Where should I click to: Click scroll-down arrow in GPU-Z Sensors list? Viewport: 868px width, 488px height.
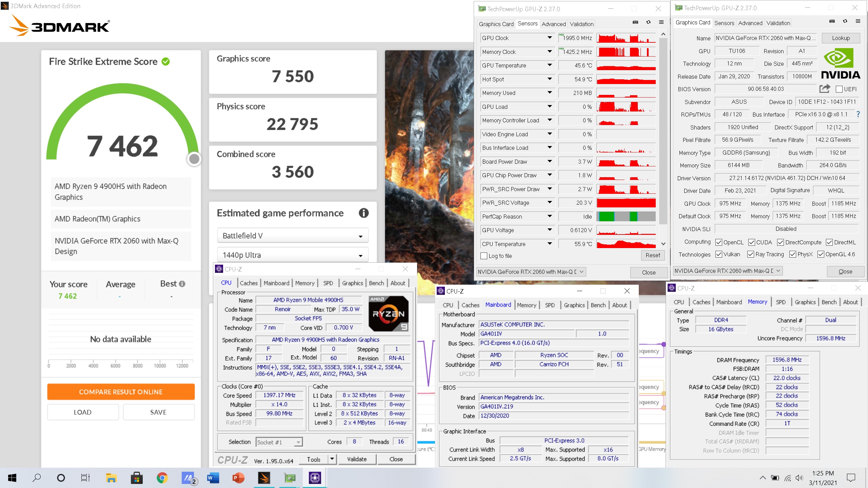[x=664, y=244]
